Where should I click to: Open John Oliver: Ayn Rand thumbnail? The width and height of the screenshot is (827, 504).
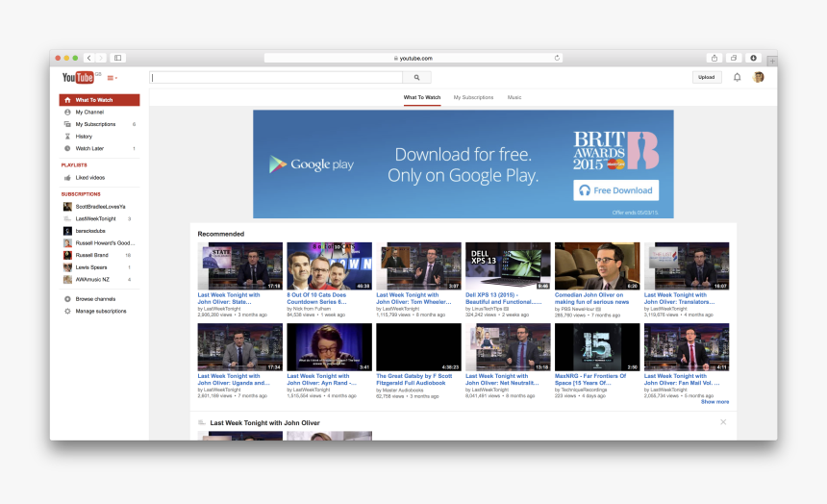329,347
